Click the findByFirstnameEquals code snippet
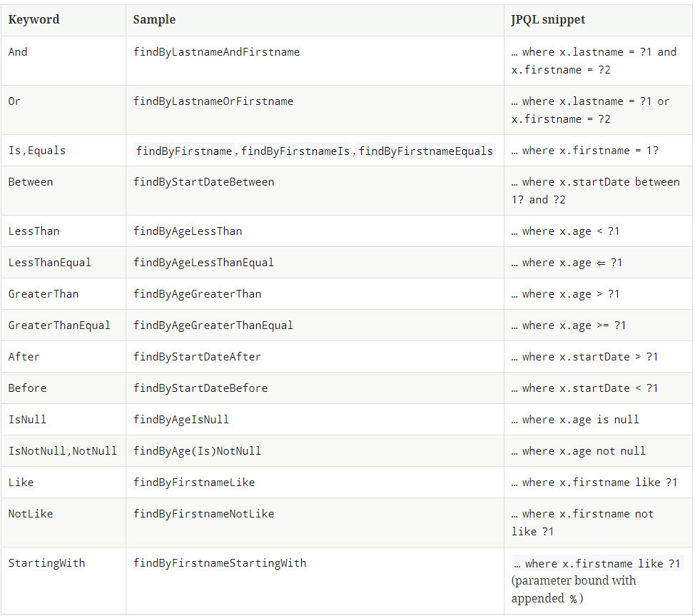The height and width of the screenshot is (616, 695). click(x=425, y=151)
